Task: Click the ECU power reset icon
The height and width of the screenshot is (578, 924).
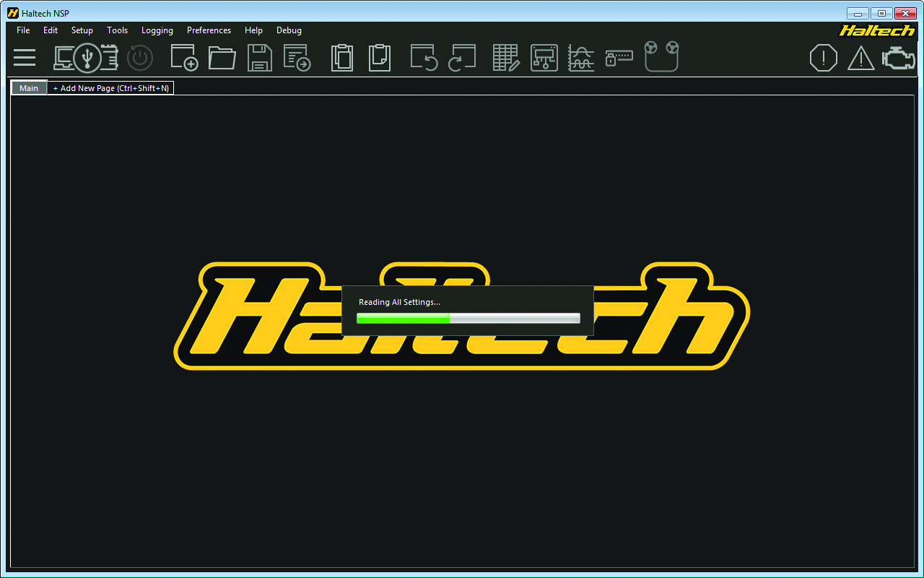Action: point(140,58)
